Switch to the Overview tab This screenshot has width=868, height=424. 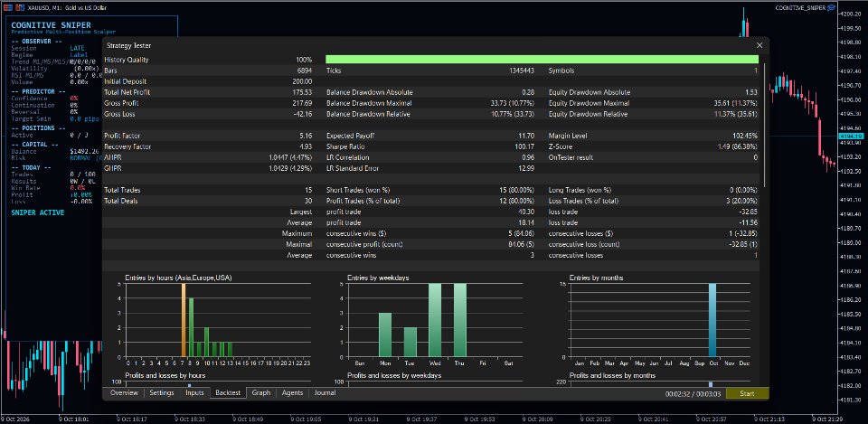124,392
